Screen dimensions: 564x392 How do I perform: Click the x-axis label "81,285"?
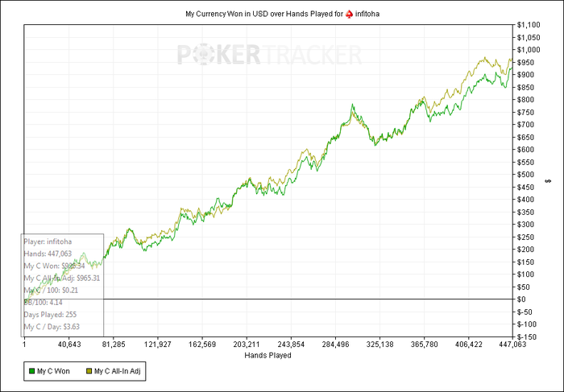[114, 345]
